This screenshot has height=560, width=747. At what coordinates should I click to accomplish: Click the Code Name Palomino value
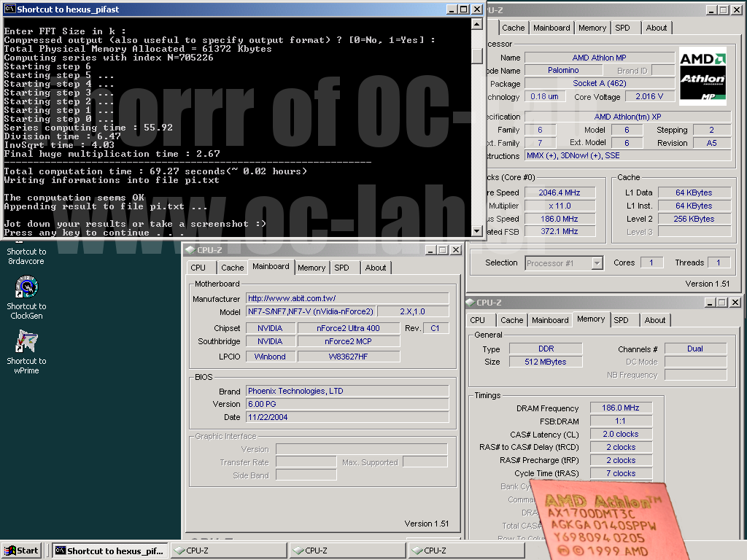[x=563, y=70]
